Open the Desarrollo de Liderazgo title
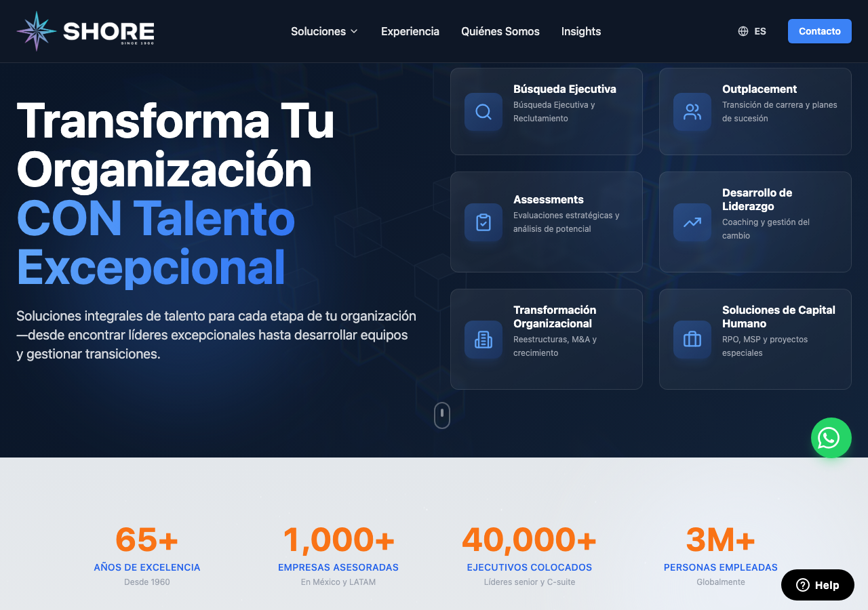This screenshot has width=868, height=610. tap(757, 199)
